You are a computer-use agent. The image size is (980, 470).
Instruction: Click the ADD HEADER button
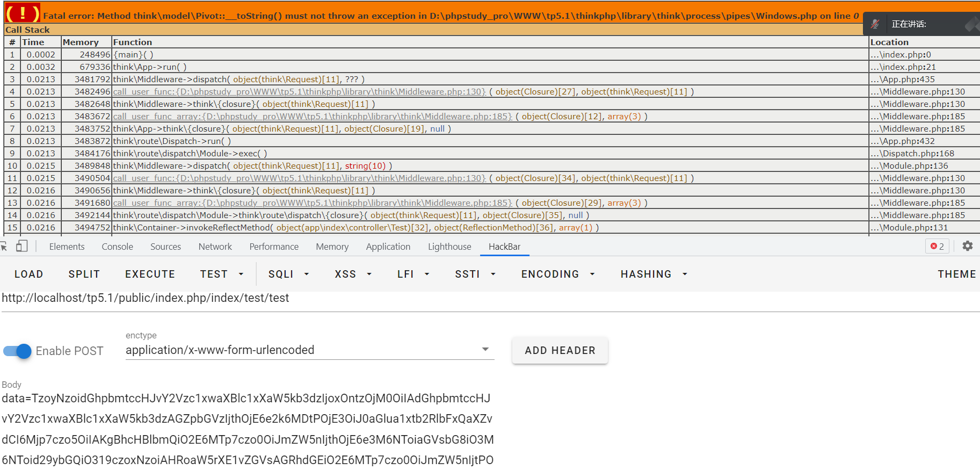point(560,350)
